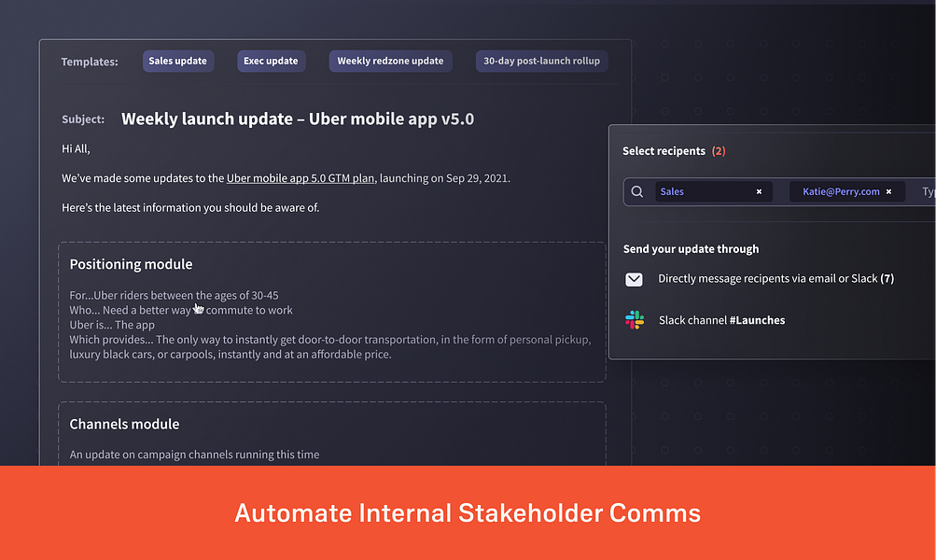Choose the Sales update template
The image size is (936, 560).
[177, 61]
